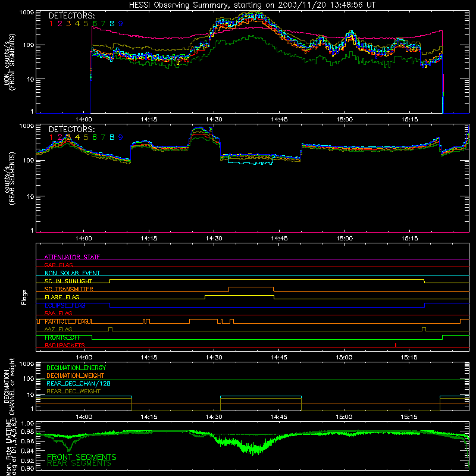Viewport: 476px width, 476px height.
Task: Click the GAP_FLAG label
Action: click(58, 265)
